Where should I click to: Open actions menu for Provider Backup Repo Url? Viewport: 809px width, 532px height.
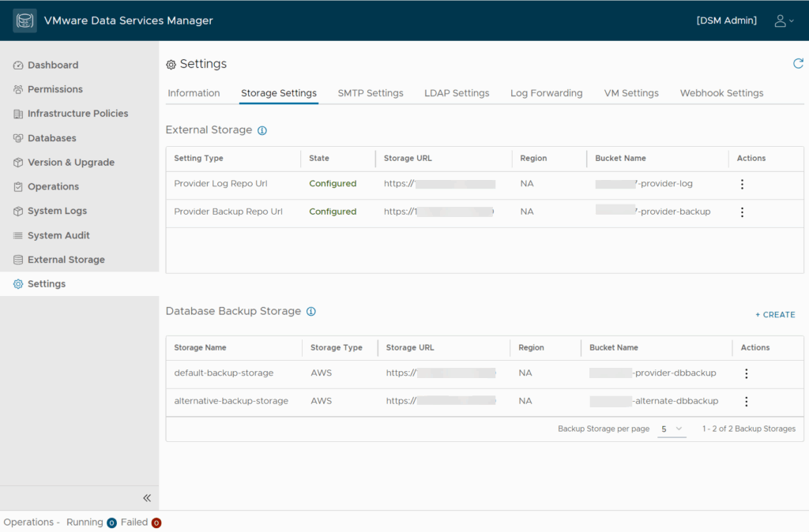742,212
